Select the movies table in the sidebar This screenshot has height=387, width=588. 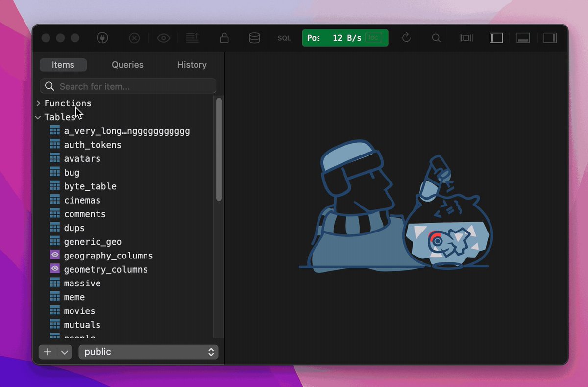point(79,310)
